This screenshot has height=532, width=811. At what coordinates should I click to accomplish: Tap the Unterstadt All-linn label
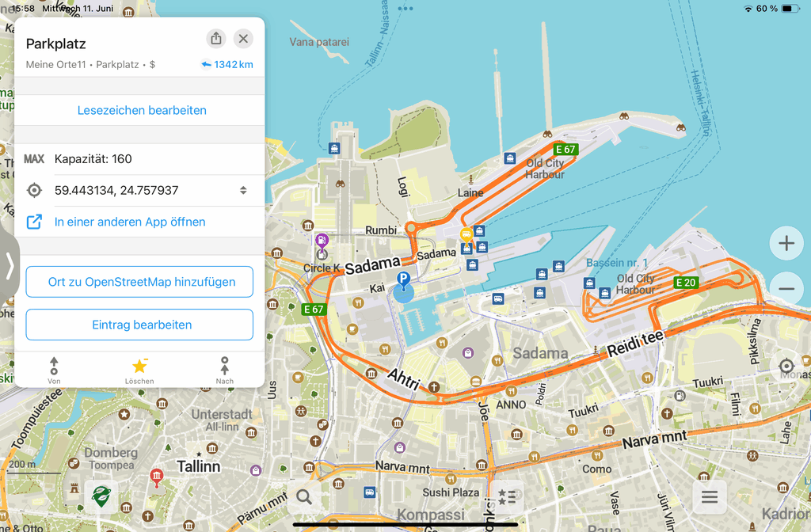(222, 420)
